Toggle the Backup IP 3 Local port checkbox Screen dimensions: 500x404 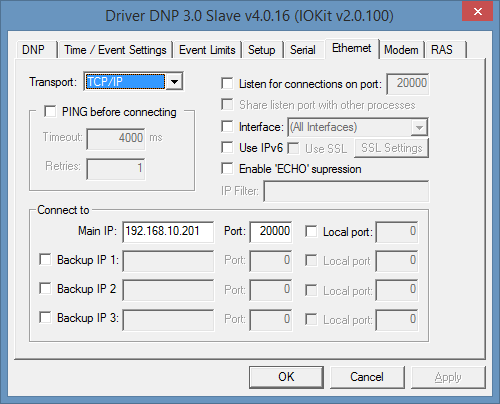coord(311,319)
